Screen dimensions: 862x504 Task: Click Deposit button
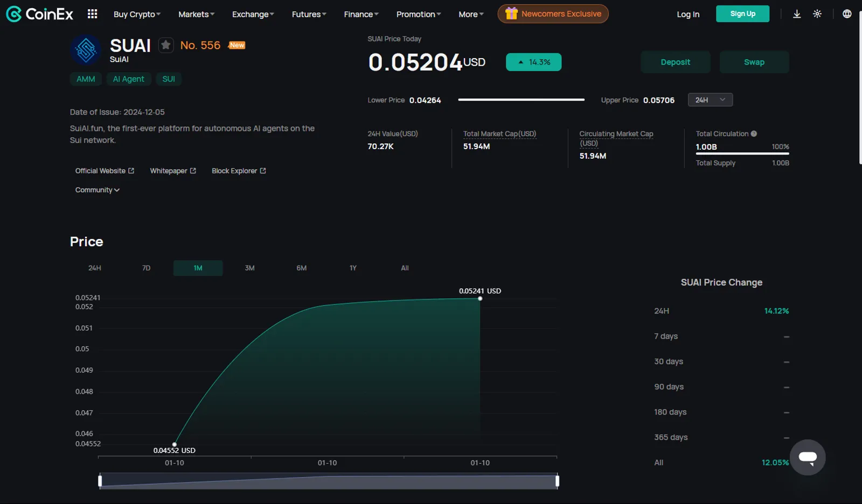(x=676, y=62)
